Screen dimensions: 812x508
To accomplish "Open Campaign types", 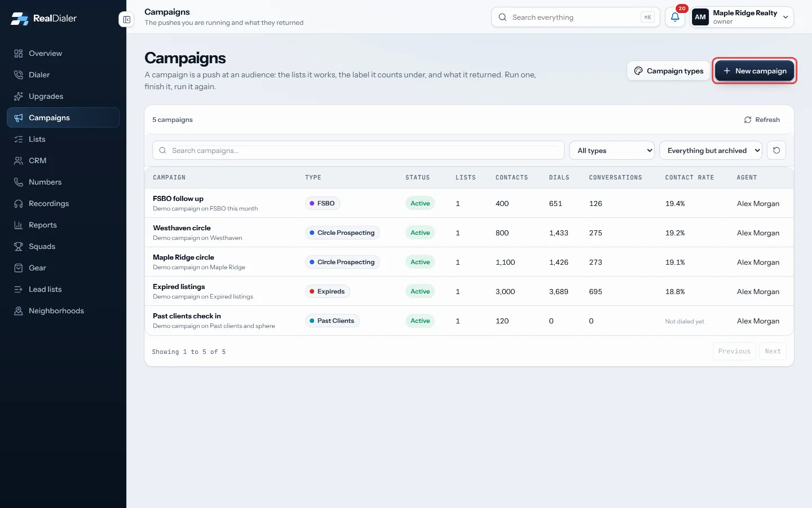I will pyautogui.click(x=669, y=71).
